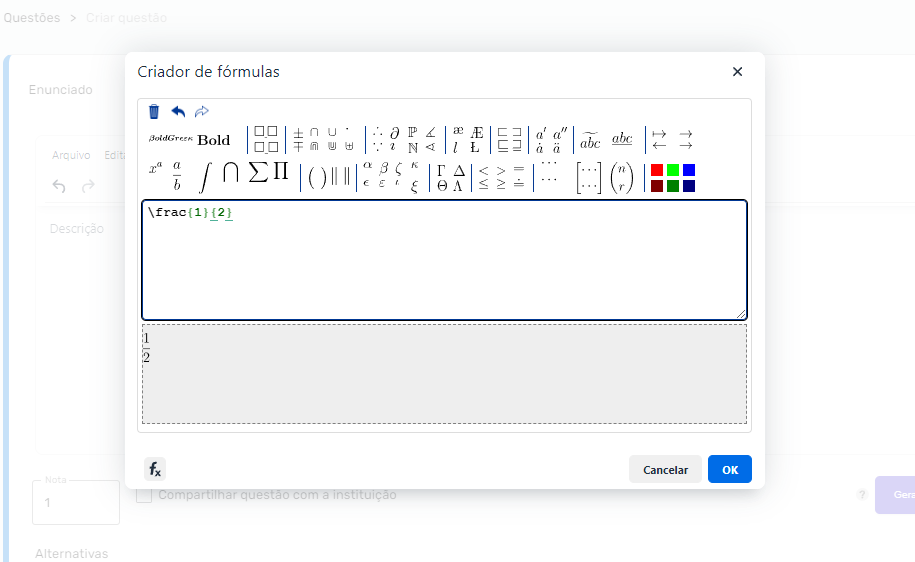Image resolution: width=915 pixels, height=562 pixels.
Task: Apply Bold text style
Action: click(213, 140)
